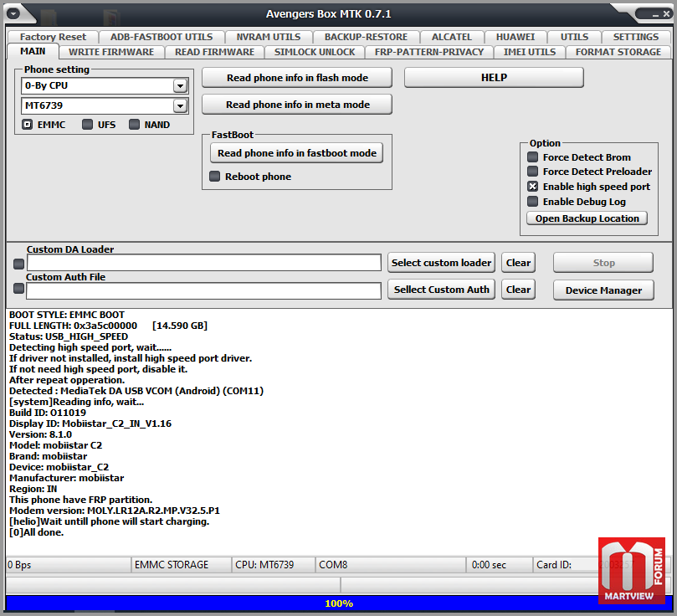Click the 'Build ID: 011019' log line
The height and width of the screenshot is (616, 677).
pos(48,413)
